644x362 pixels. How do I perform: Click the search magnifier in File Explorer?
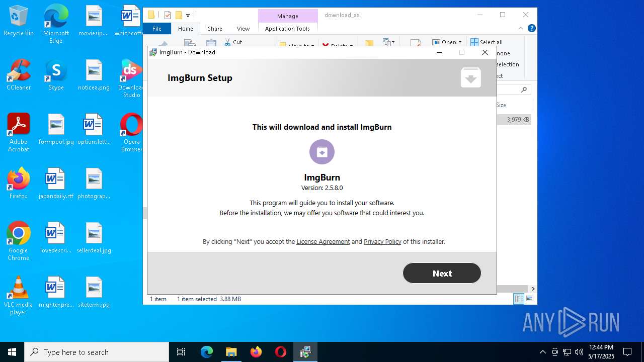click(524, 89)
